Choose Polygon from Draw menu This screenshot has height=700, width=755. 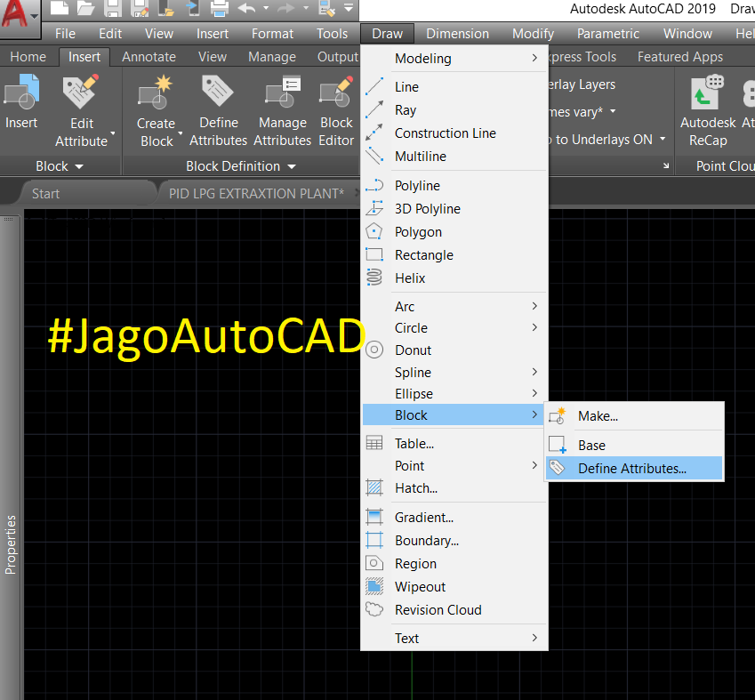pyautogui.click(x=454, y=232)
